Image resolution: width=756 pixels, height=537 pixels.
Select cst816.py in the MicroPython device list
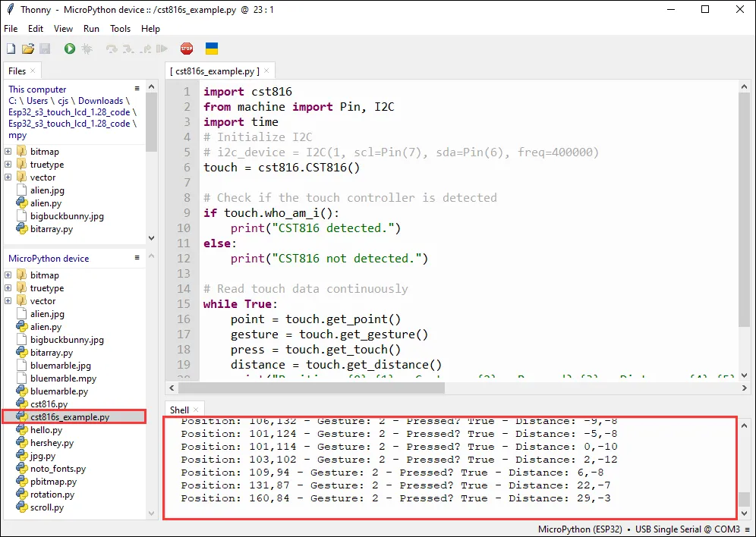point(49,404)
